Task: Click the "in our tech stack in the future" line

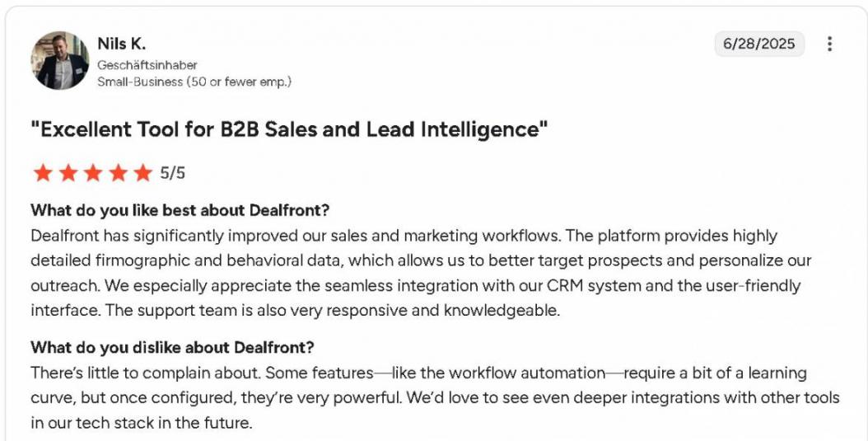Action: pyautogui.click(x=141, y=423)
